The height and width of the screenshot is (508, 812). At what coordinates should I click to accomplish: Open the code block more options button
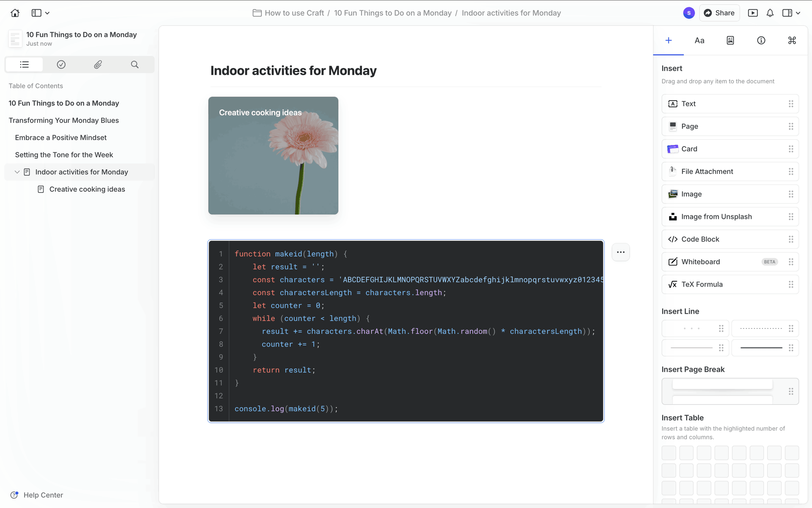(x=620, y=252)
